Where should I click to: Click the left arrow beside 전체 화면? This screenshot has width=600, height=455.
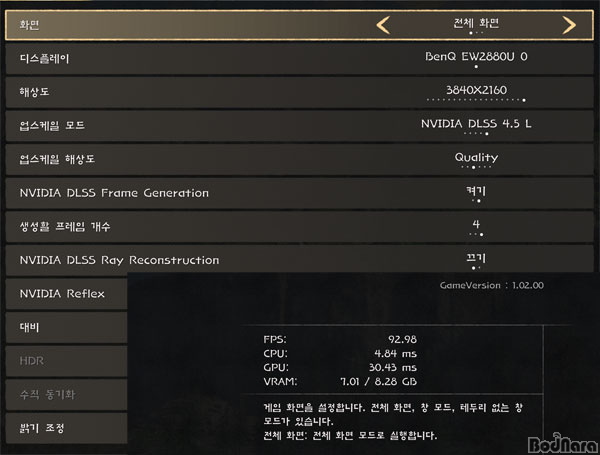point(383,24)
